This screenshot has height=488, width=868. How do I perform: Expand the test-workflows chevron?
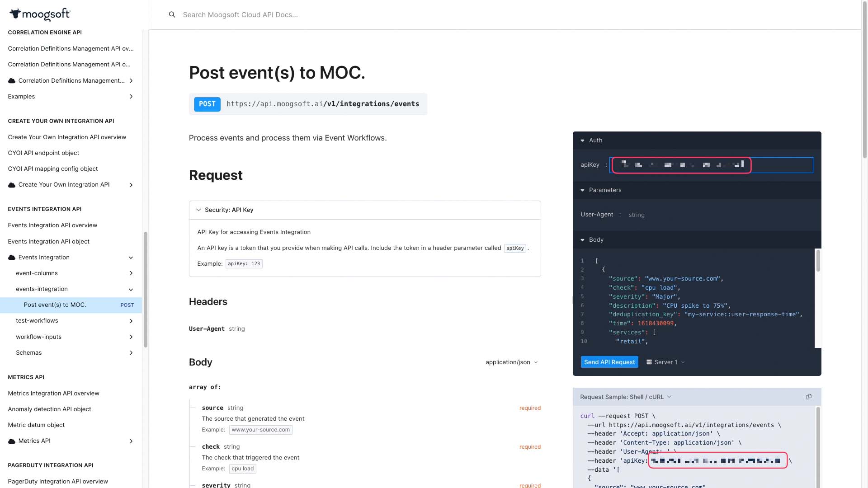point(131,321)
